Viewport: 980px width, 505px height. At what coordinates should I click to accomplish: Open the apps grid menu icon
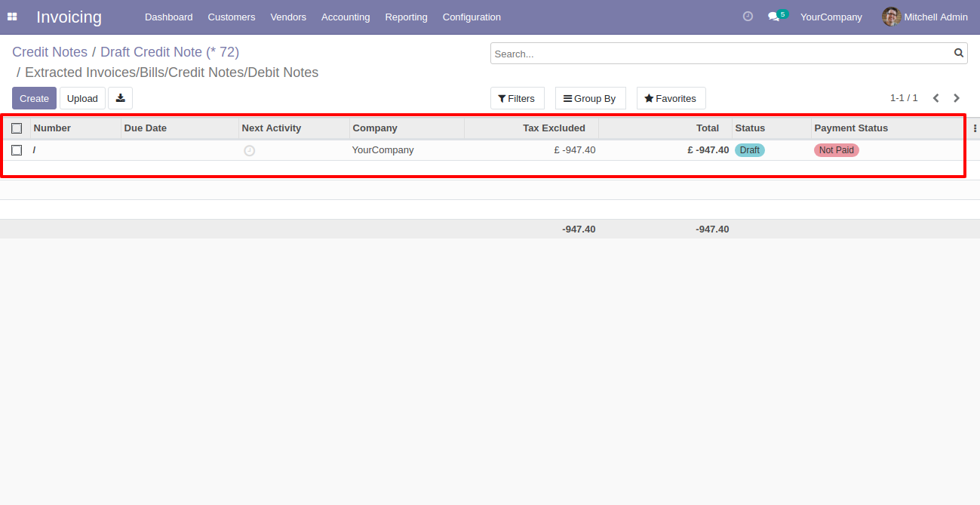pos(12,17)
